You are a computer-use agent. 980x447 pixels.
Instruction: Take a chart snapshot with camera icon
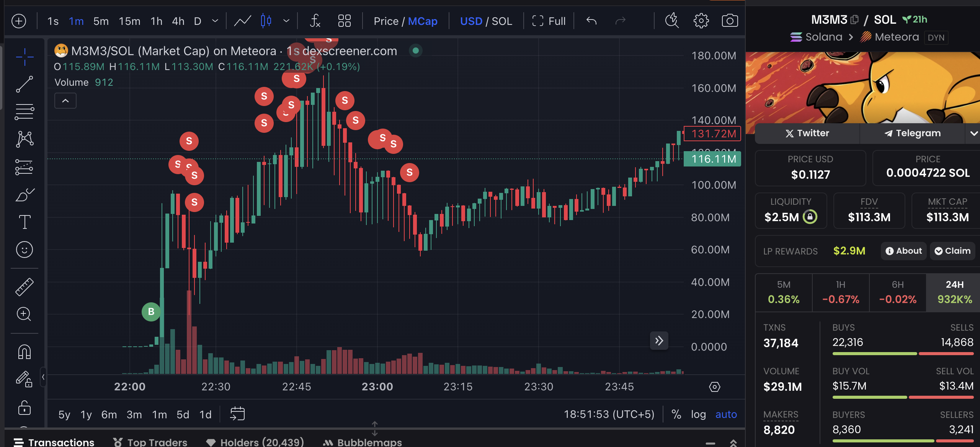click(x=730, y=21)
